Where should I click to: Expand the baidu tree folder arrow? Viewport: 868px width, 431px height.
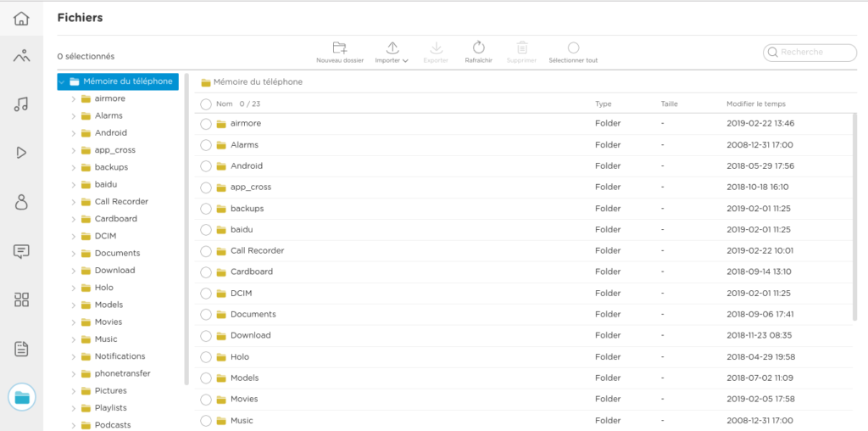[73, 185]
